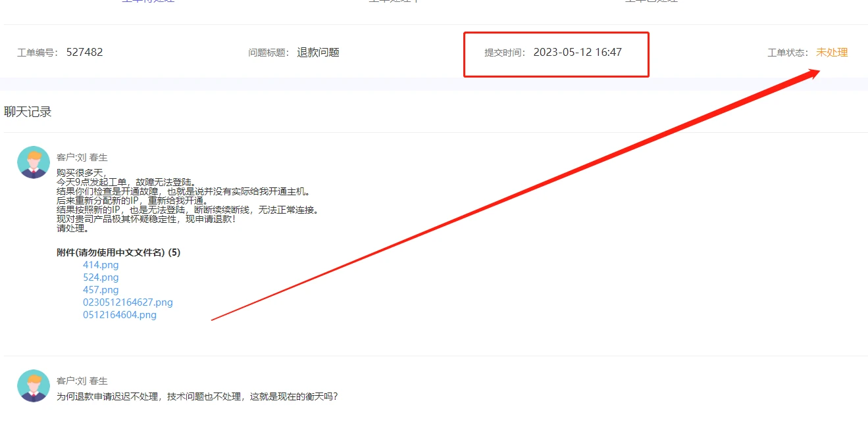Open attachment 414.png
868x426 pixels.
point(101,265)
